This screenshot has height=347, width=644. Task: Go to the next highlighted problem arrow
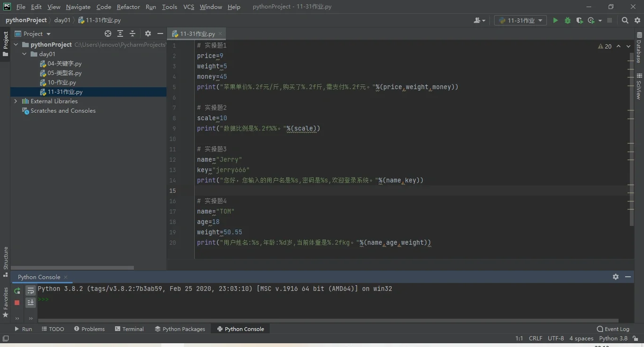click(628, 46)
